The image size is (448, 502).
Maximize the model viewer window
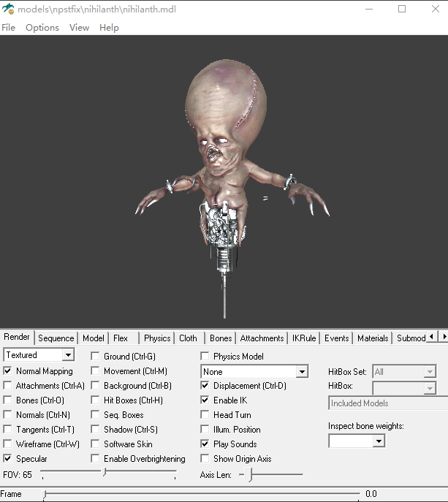click(x=402, y=9)
